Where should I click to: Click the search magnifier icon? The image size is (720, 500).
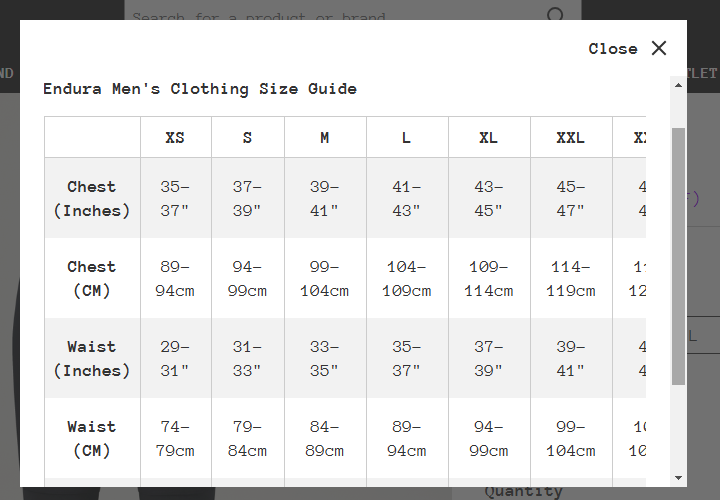(555, 14)
